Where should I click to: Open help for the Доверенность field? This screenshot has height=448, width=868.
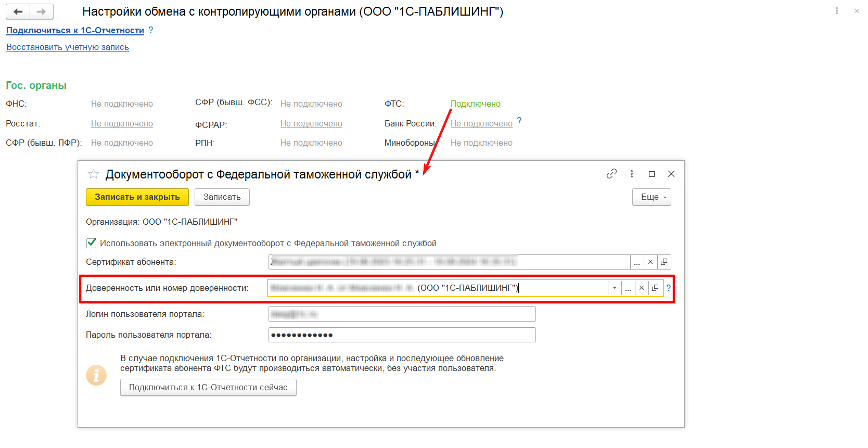(x=669, y=288)
